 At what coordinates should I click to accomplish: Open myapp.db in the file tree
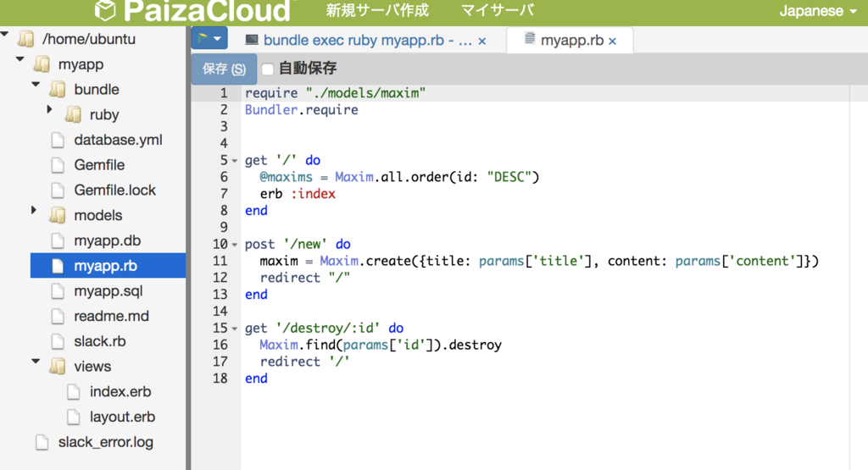pos(108,241)
